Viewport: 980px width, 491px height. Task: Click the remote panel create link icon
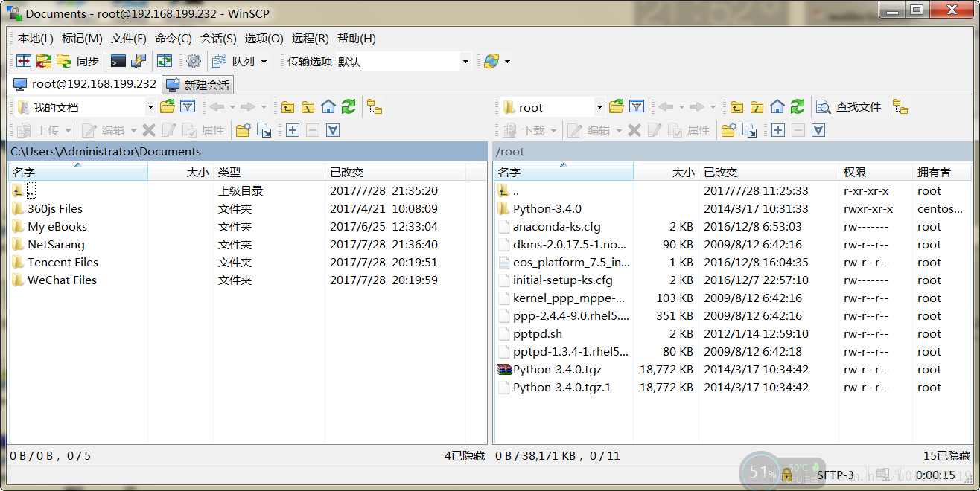(x=750, y=130)
